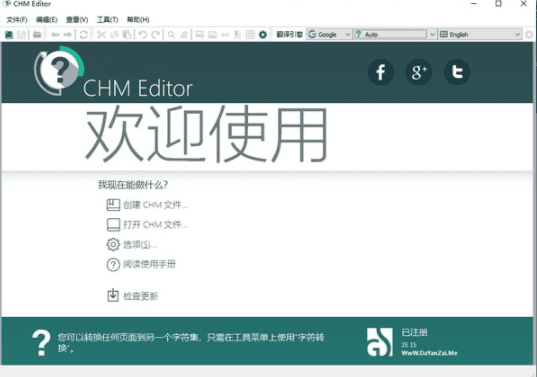Screen dimensions: 537x377
Task: Click the refresh circular arrows icon
Action: click(84, 35)
